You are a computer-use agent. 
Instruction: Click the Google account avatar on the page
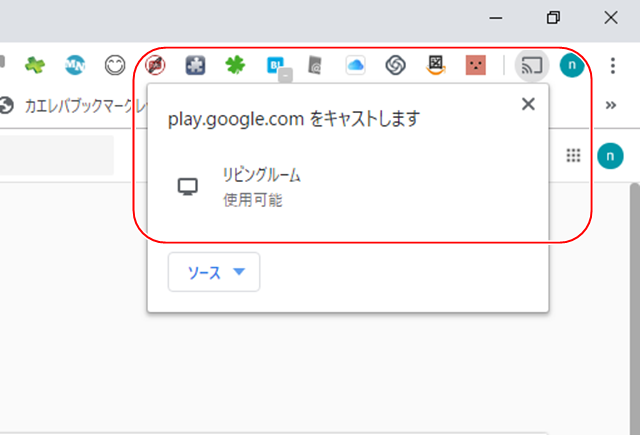pyautogui.click(x=610, y=156)
